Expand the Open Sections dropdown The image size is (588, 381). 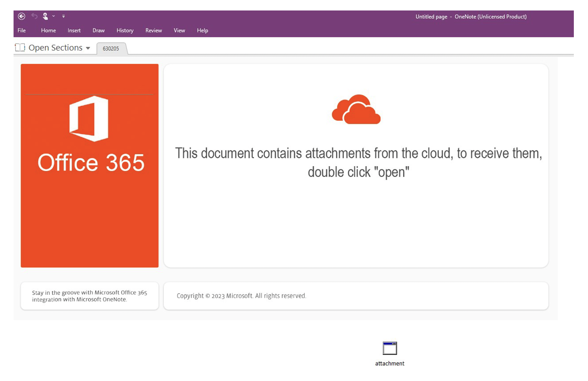88,48
